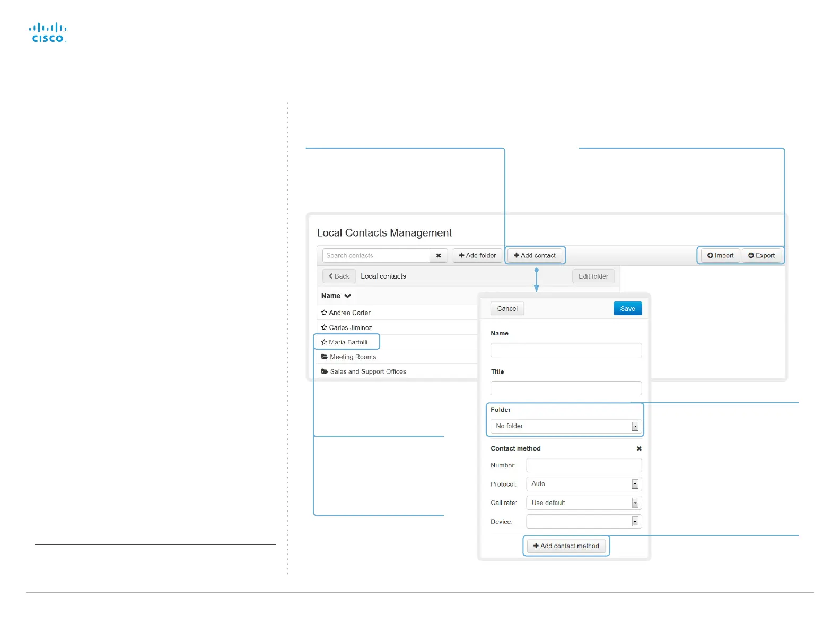Screen dimensions: 840x632
Task: Click the Add contact button
Action: pos(535,256)
